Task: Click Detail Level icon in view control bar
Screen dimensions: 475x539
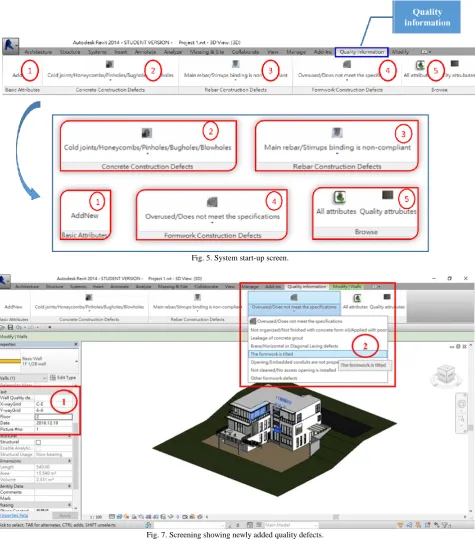Action: 112,516
